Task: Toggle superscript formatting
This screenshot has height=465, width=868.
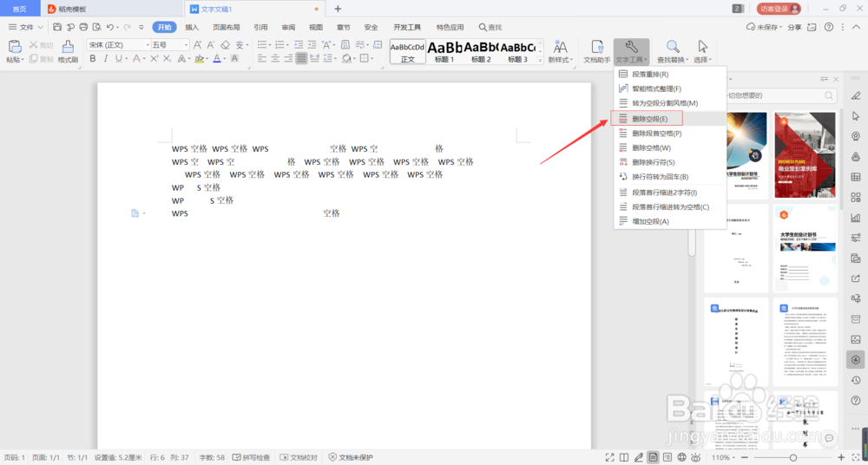Action: (x=155, y=58)
